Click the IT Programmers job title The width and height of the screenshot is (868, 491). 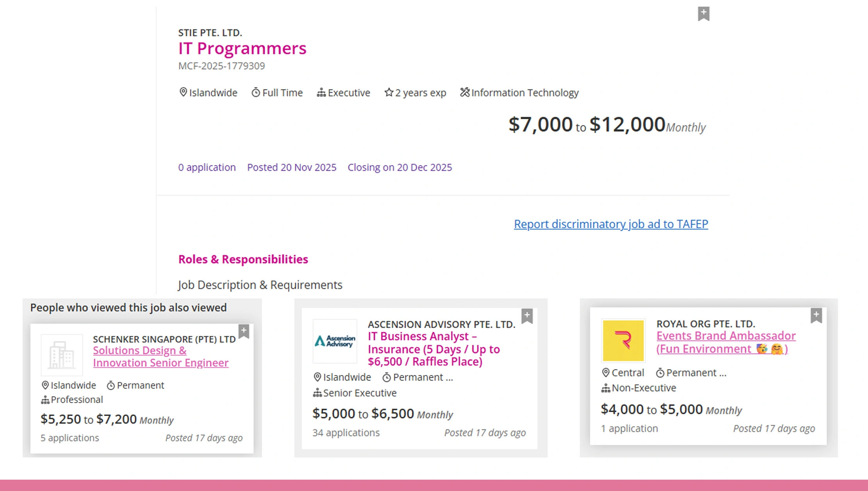click(242, 48)
